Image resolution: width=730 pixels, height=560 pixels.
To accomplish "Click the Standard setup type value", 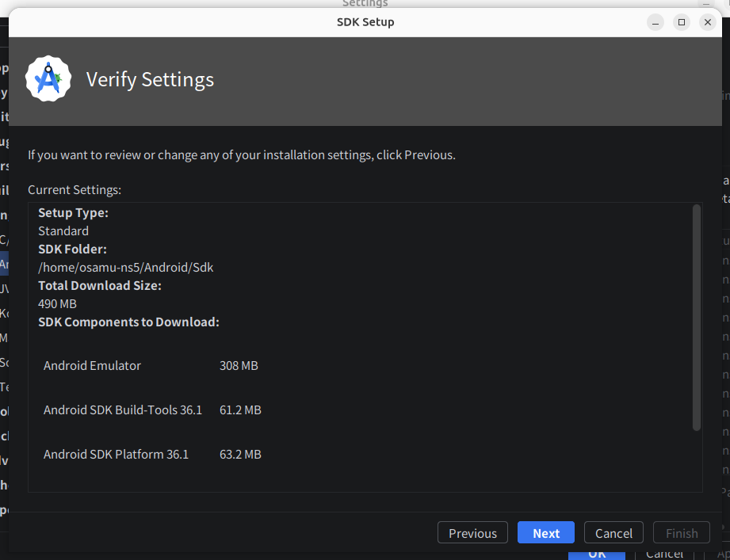I will [x=63, y=231].
